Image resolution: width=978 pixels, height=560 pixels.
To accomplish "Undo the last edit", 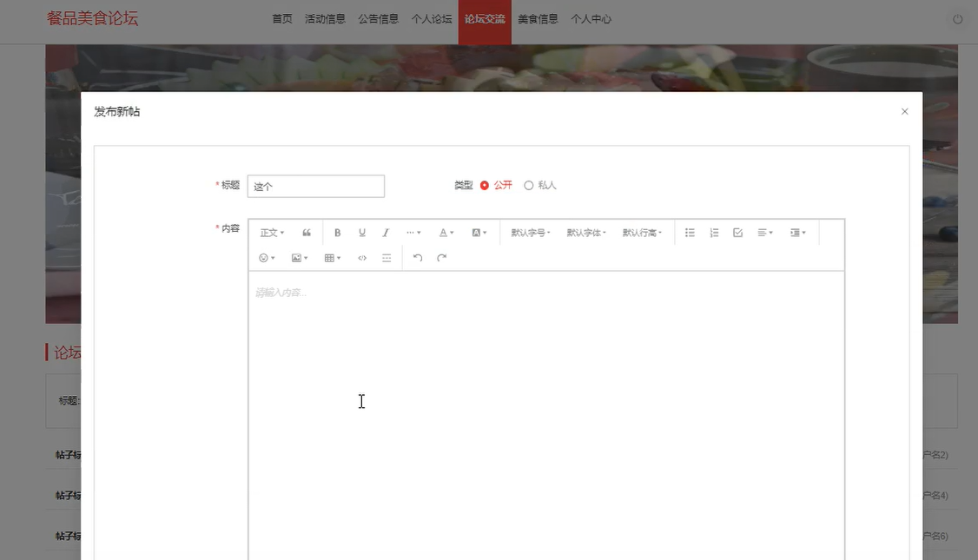I will tap(418, 258).
